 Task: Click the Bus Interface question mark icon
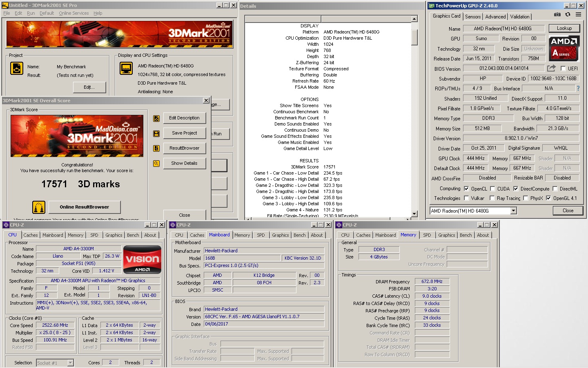578,88
